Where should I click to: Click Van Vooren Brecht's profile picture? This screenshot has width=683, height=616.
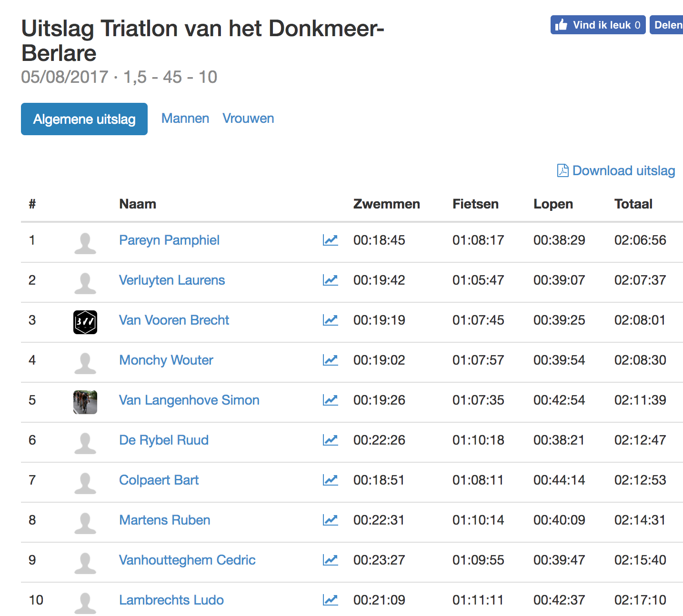coord(85,322)
